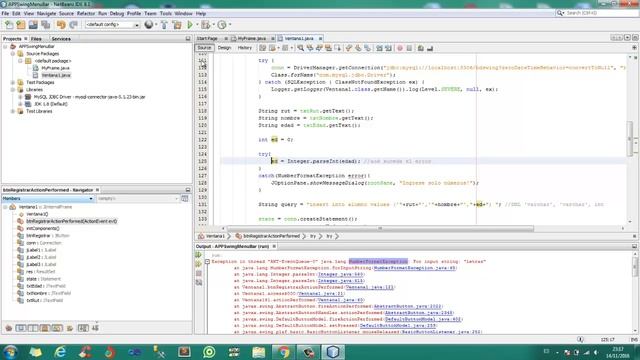Click the editor horizontal scrollbar thumb

(x=380, y=229)
